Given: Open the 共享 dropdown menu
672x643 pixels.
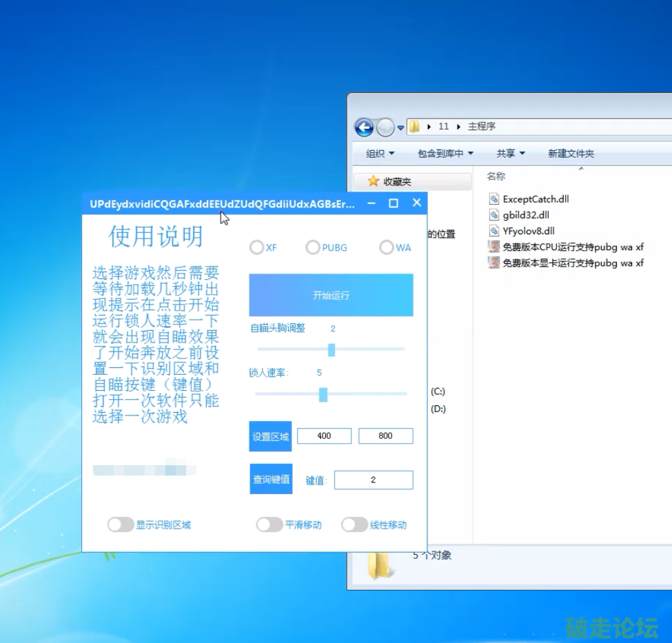Looking at the screenshot, I should coord(511,154).
